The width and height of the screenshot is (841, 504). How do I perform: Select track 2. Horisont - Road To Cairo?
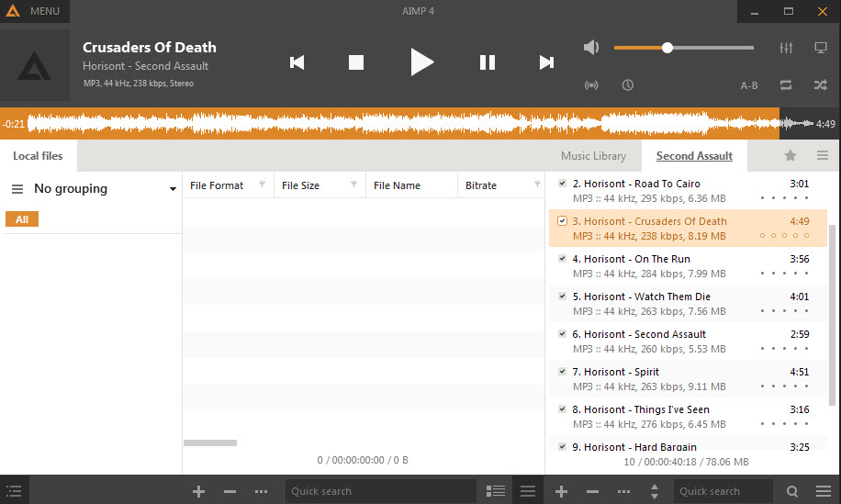[688, 191]
